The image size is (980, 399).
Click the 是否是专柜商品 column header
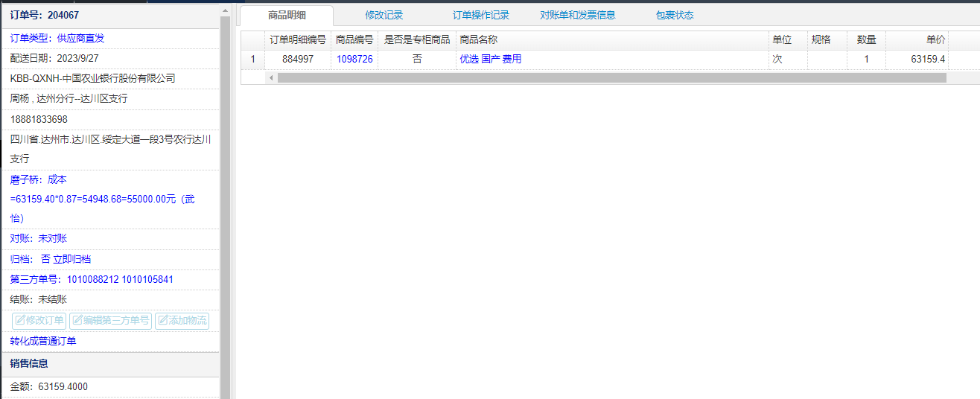[x=417, y=39]
